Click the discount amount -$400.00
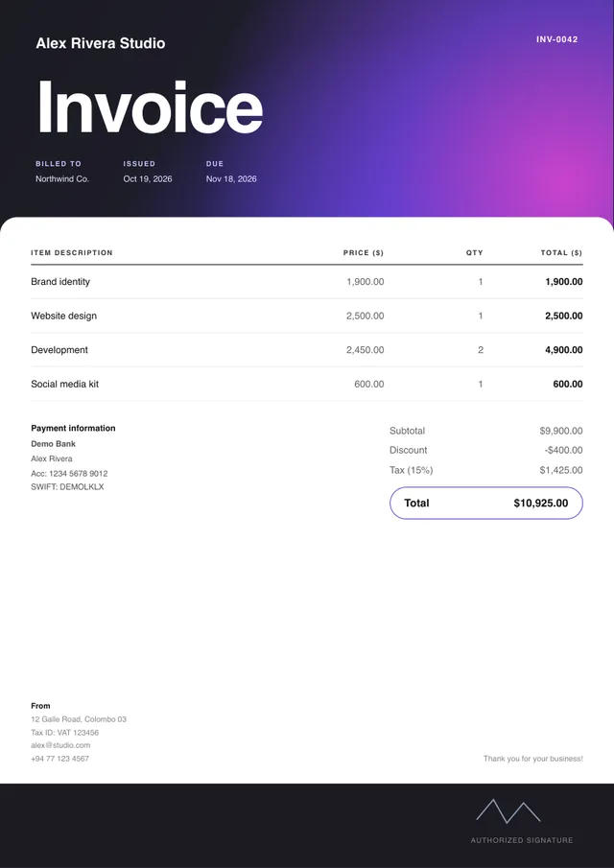 (563, 450)
